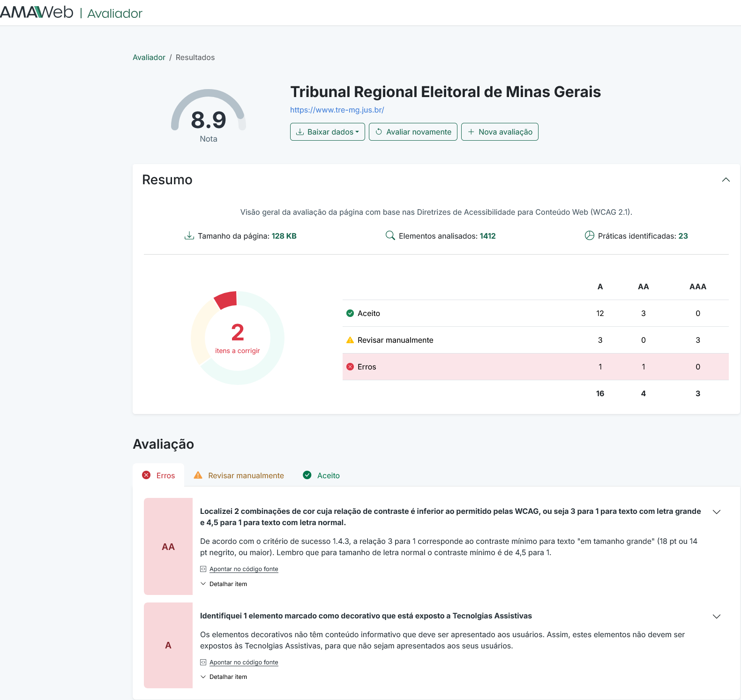Click the download icon beside Tamanho da página
Image resolution: width=741 pixels, height=700 pixels.
pos(189,235)
